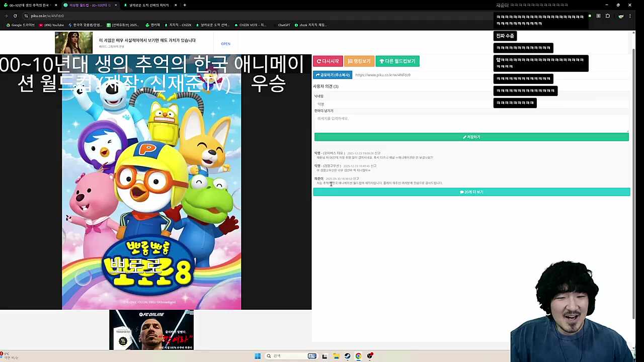Open the 핀키패 bookmark
Image resolution: width=644 pixels, height=362 pixels.
(152, 25)
